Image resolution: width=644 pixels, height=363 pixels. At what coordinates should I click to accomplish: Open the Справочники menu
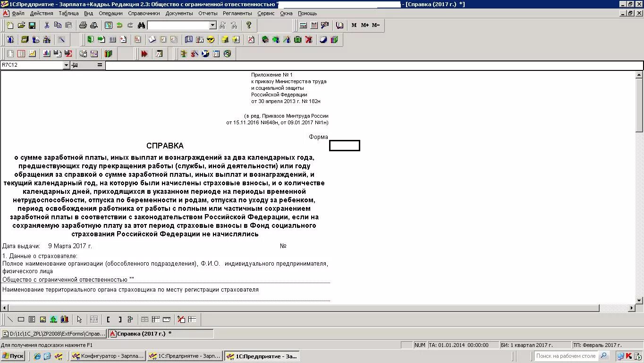pyautogui.click(x=144, y=13)
